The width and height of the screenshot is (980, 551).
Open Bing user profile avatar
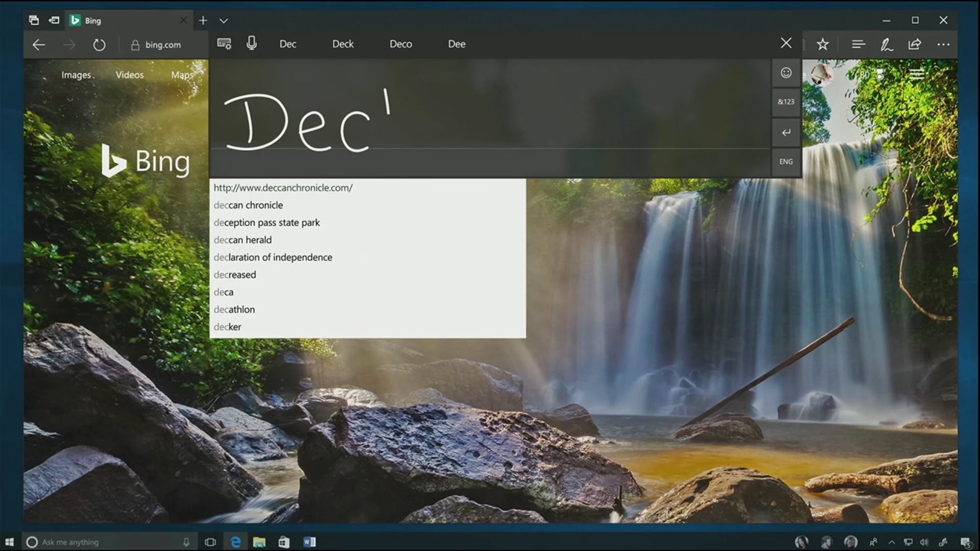[x=822, y=74]
